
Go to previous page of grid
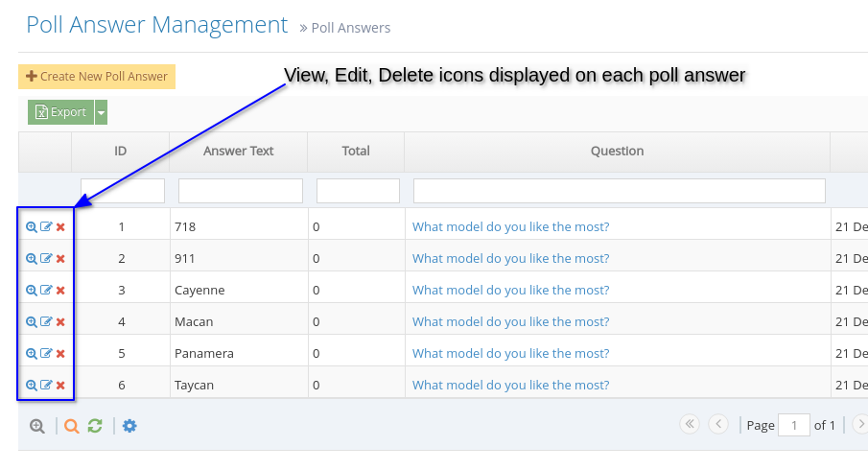pyautogui.click(x=718, y=424)
